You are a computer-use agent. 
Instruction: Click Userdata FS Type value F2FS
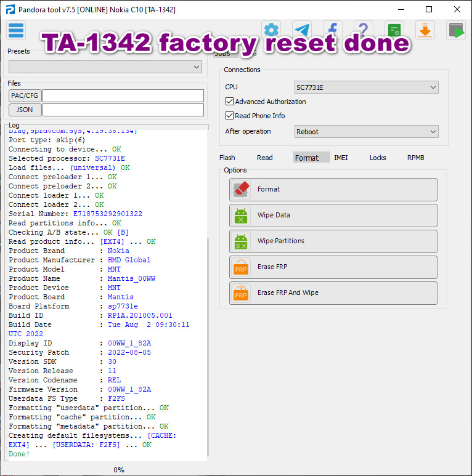[x=116, y=398]
